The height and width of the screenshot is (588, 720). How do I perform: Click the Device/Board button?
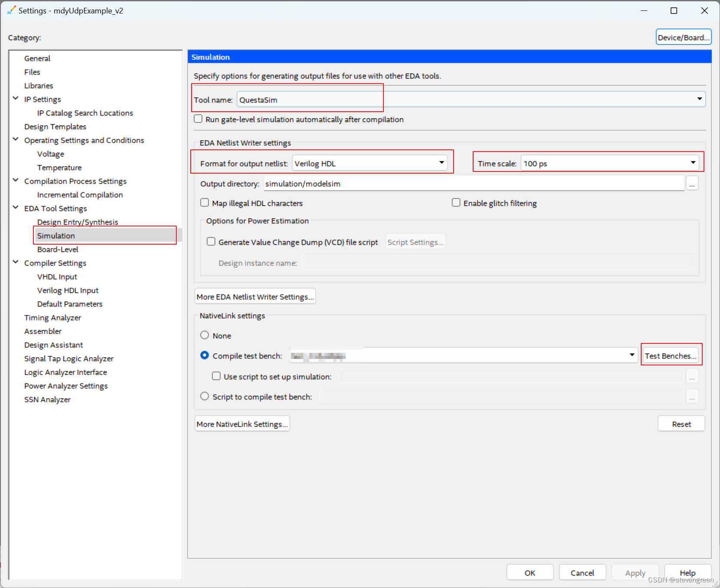click(x=683, y=37)
